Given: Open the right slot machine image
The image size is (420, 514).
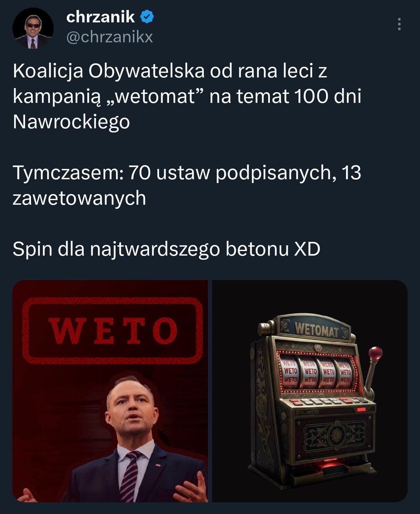Looking at the screenshot, I should (309, 391).
